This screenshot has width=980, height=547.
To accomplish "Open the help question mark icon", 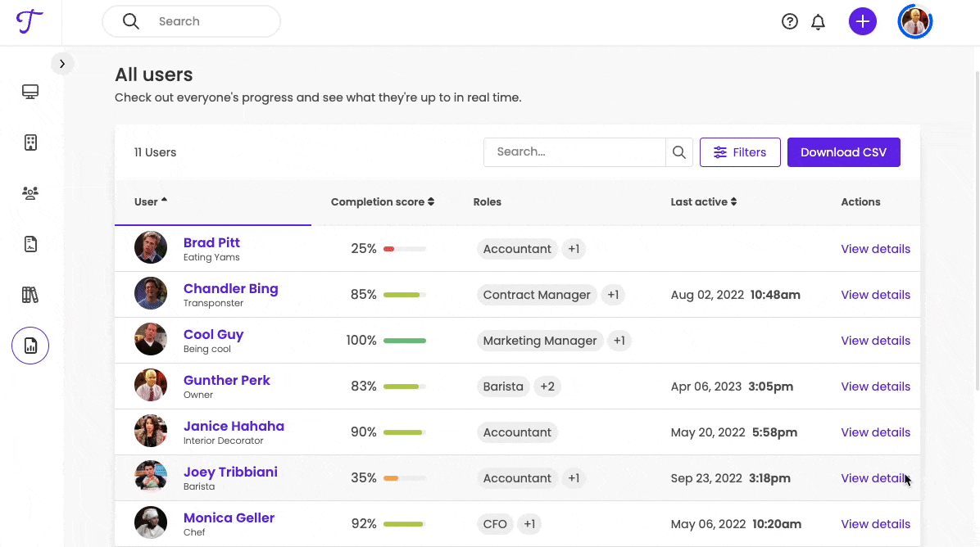I will 789,21.
